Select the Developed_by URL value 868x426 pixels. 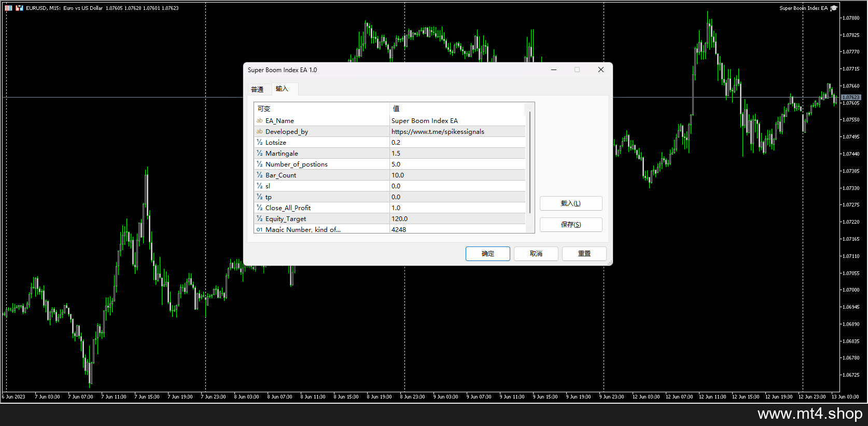pyautogui.click(x=457, y=132)
